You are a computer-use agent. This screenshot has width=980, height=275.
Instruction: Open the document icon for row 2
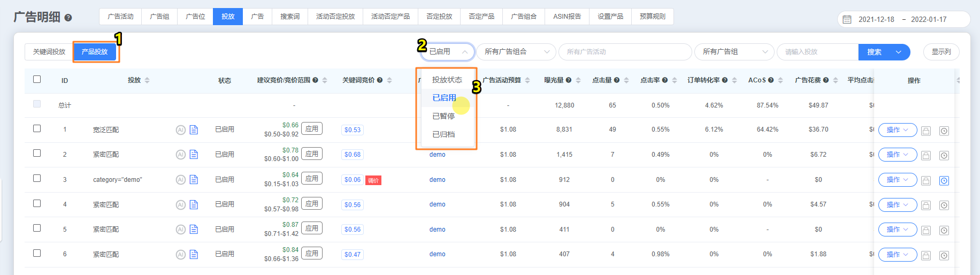coord(194,155)
